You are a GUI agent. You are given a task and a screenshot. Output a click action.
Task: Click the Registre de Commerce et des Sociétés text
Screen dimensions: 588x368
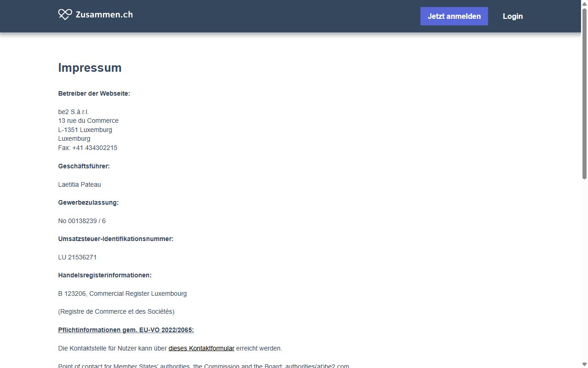coord(116,311)
